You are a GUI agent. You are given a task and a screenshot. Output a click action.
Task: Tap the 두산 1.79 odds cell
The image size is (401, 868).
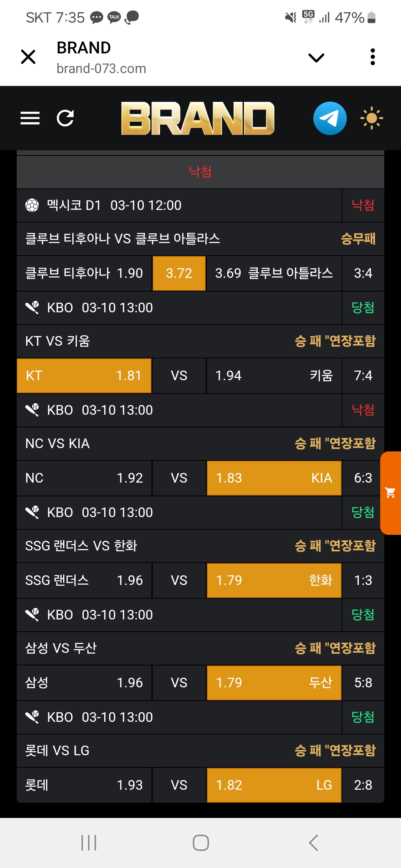pos(274,683)
